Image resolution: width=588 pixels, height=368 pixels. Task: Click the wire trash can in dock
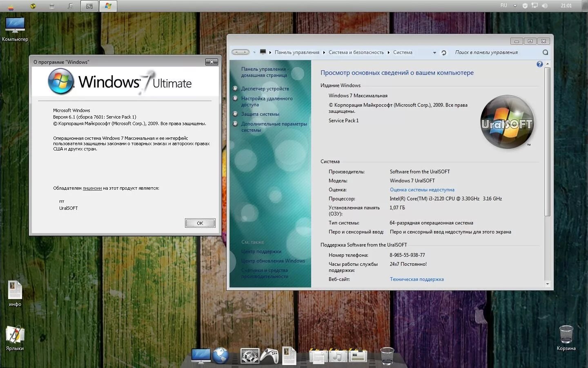(x=387, y=356)
